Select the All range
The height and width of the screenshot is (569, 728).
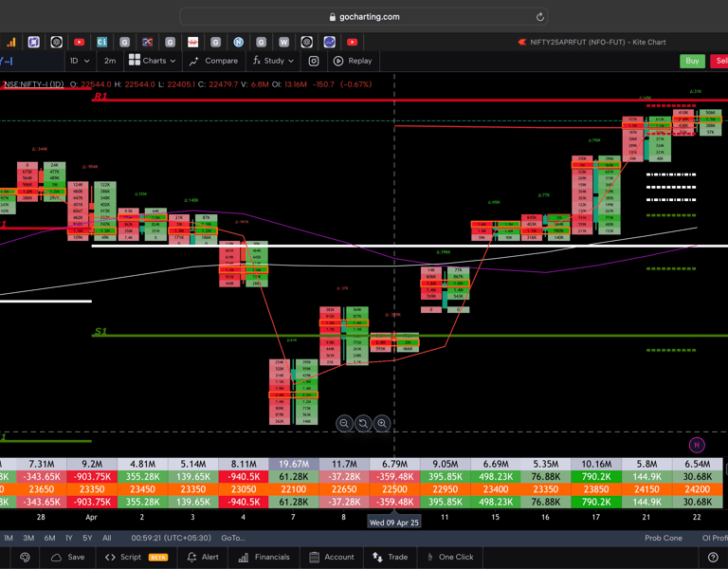point(107,538)
